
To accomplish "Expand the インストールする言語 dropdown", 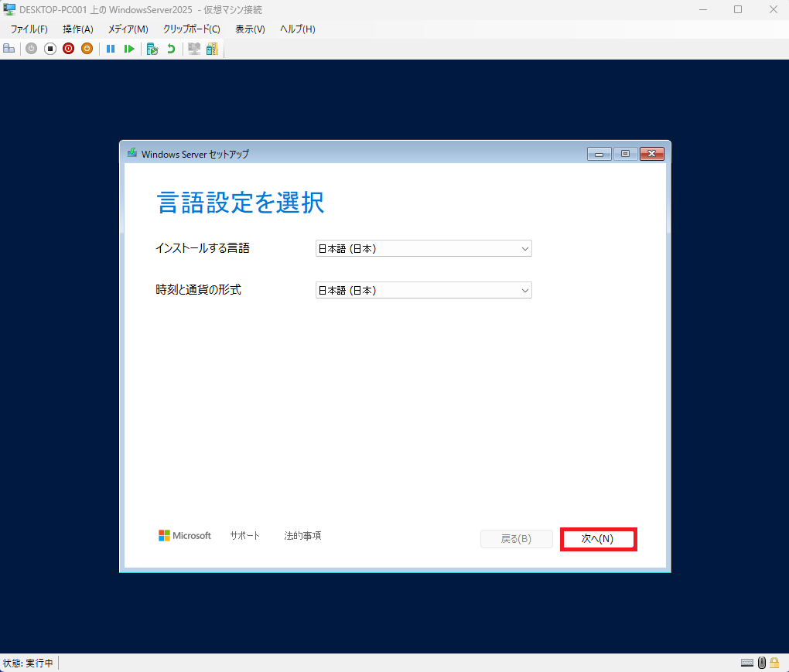I will (424, 248).
